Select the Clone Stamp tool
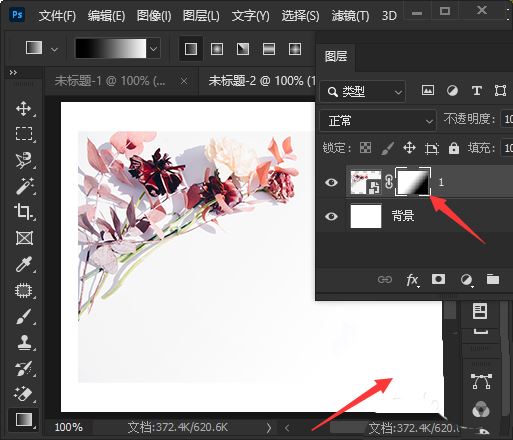Screen dimensions: 513x440 (x=24, y=342)
